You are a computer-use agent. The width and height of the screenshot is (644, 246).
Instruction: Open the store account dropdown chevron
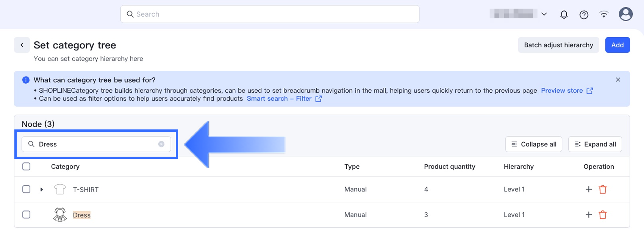coord(544,14)
